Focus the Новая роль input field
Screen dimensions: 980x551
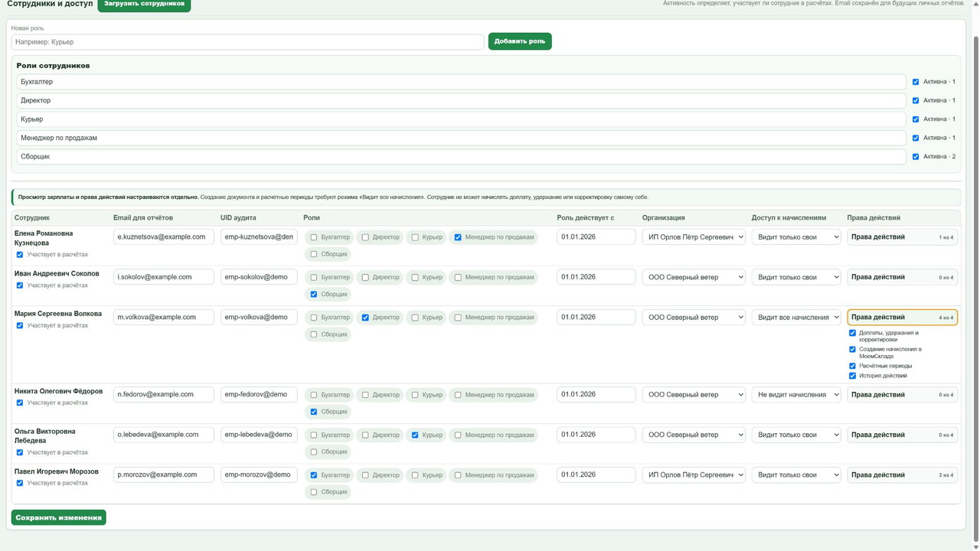pos(247,42)
